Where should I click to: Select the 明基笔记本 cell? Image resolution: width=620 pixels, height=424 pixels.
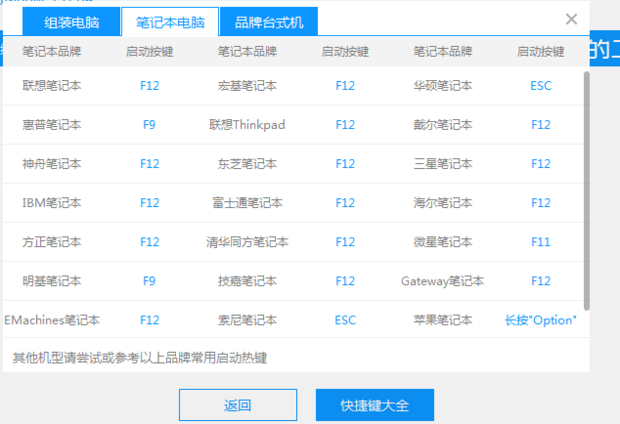pyautogui.click(x=52, y=281)
